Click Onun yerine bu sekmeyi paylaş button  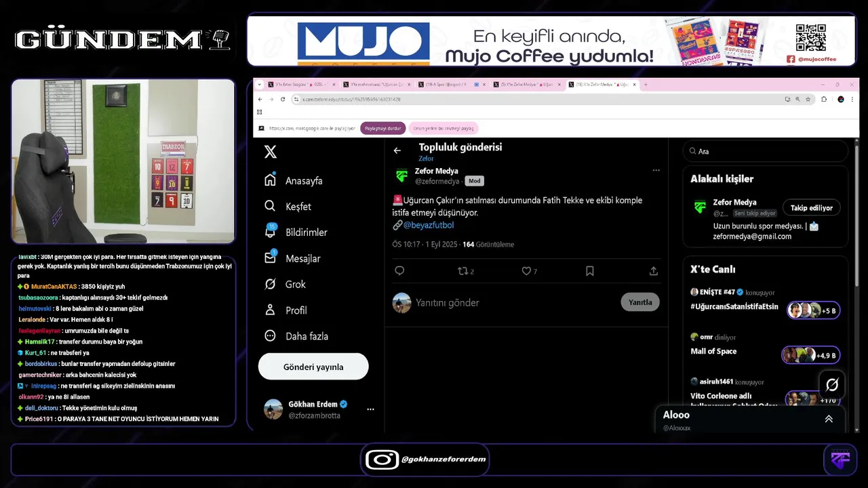443,128
